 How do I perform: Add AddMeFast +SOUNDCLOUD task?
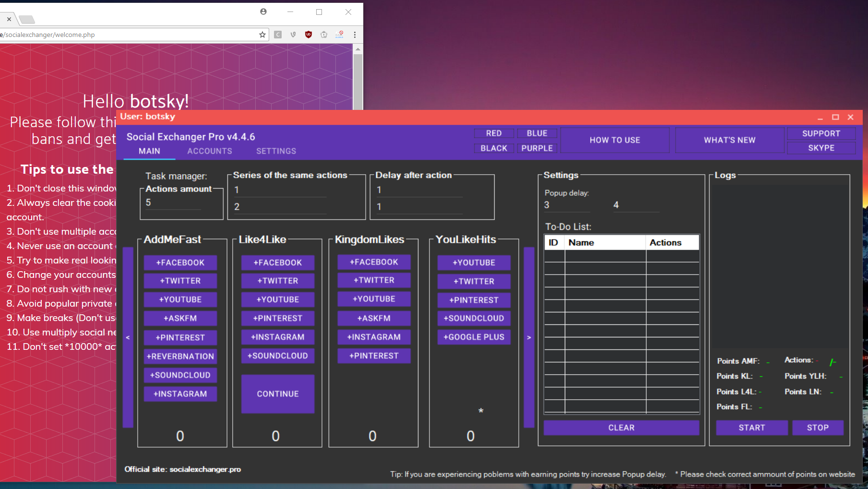[180, 375]
